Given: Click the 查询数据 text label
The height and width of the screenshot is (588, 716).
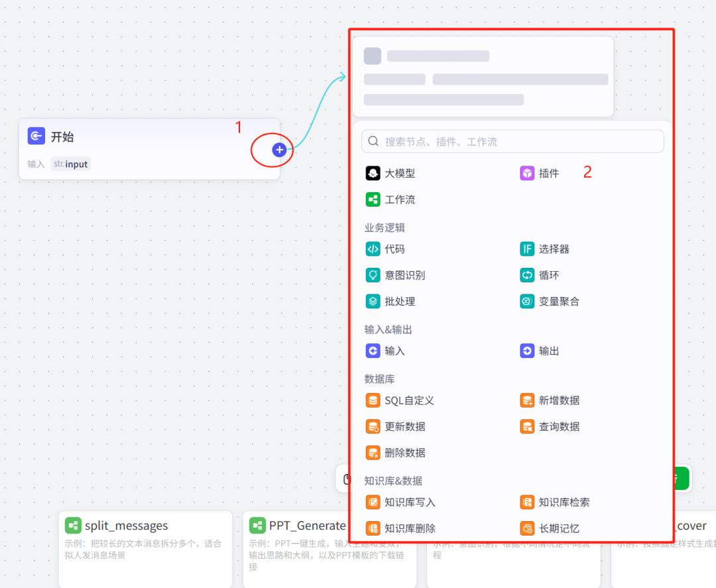Looking at the screenshot, I should (x=559, y=426).
